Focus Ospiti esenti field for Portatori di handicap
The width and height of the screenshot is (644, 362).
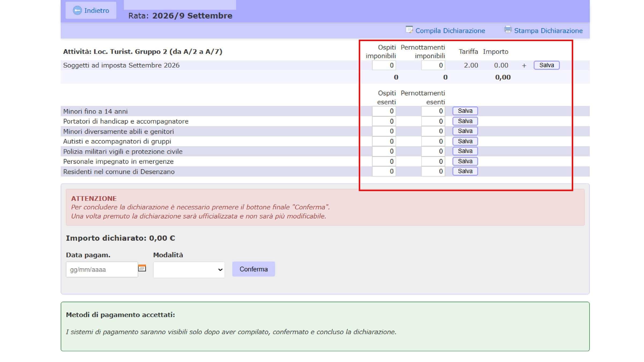tap(384, 121)
